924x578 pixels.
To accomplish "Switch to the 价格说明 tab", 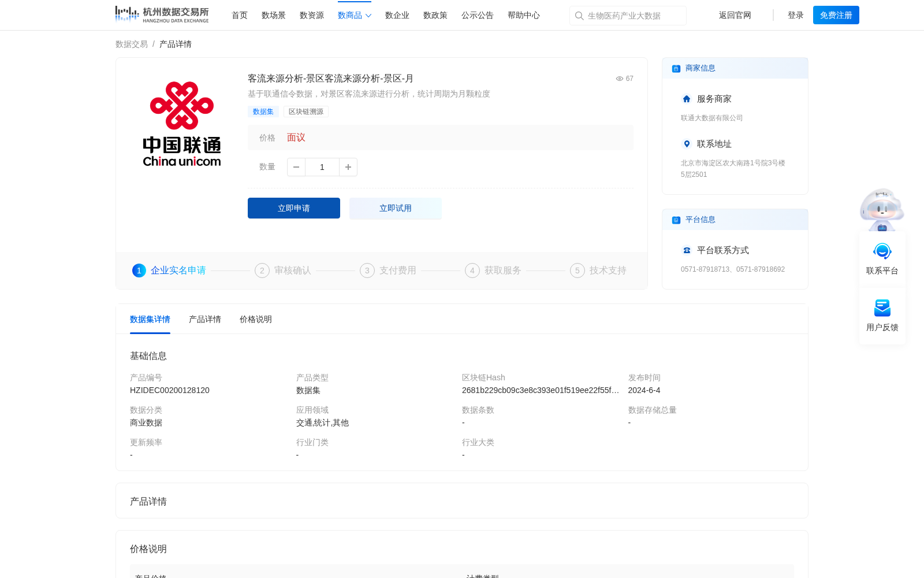I will pyautogui.click(x=256, y=319).
